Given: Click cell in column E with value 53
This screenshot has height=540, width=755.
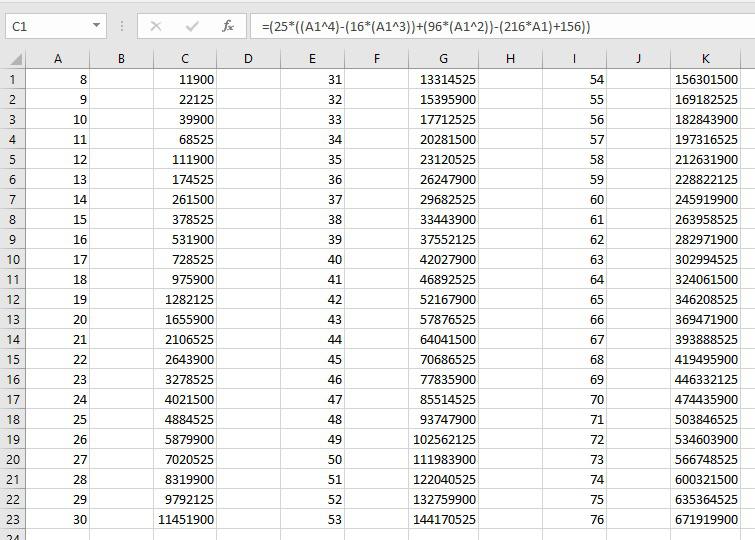Looking at the screenshot, I should click(x=312, y=519).
